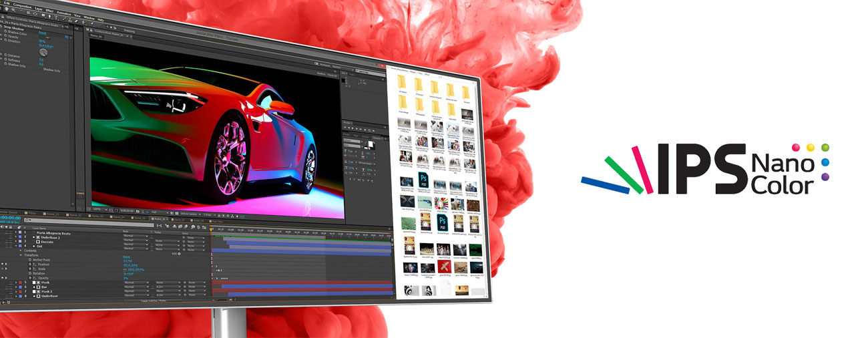The image size is (868, 338).
Task: Open the 1 View layout dropdown
Action: (210, 214)
